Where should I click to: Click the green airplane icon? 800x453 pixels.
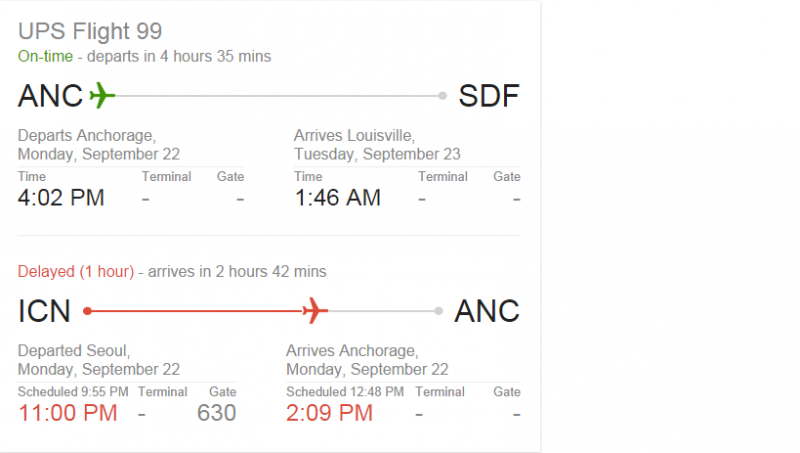click(x=102, y=96)
